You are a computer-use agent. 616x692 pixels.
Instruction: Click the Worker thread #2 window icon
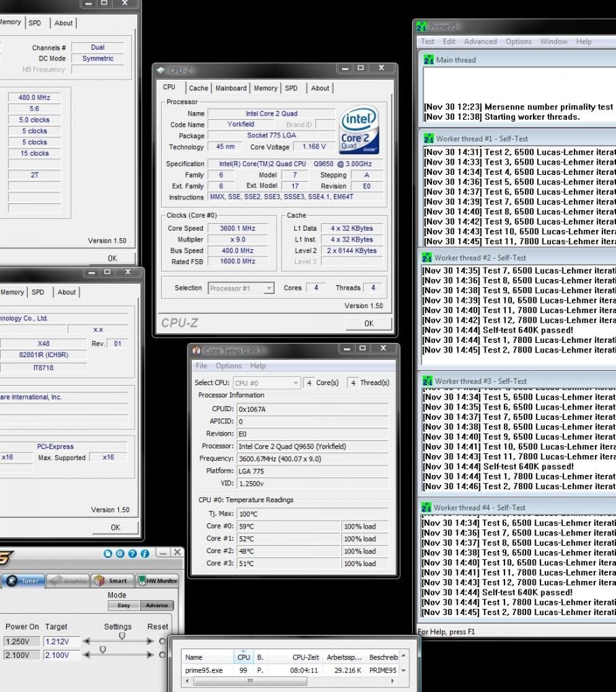(x=427, y=258)
